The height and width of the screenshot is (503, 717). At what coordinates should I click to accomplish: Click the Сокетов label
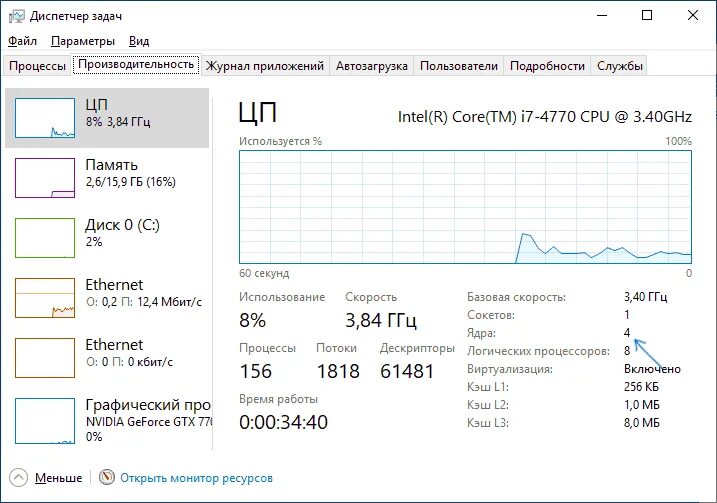click(x=491, y=315)
